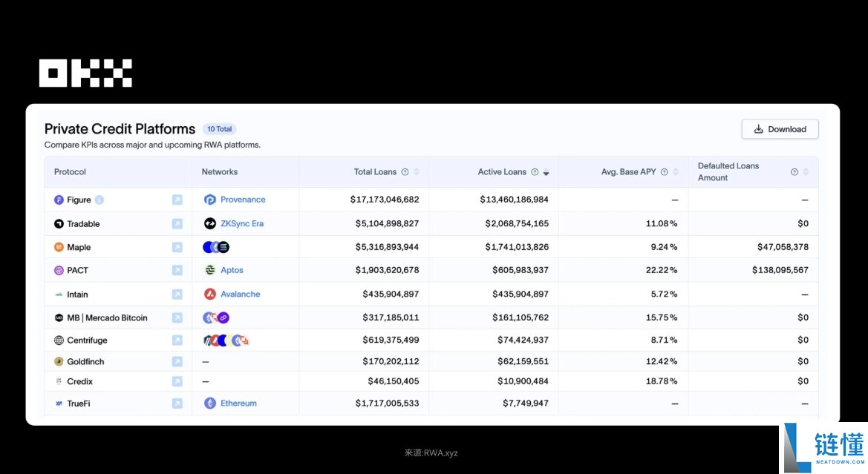Open Maple's external link arrow icon
The height and width of the screenshot is (474, 868).
tap(177, 247)
